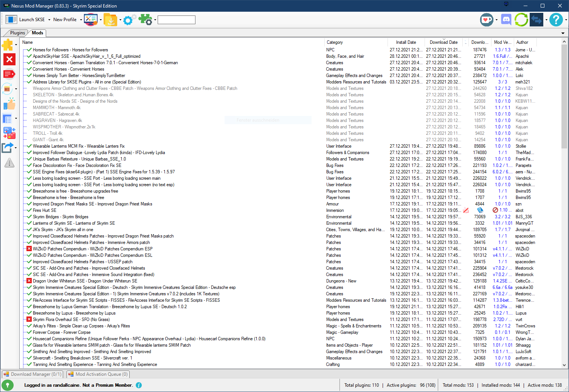Open the New Profile dropdown arrow

(x=81, y=20)
